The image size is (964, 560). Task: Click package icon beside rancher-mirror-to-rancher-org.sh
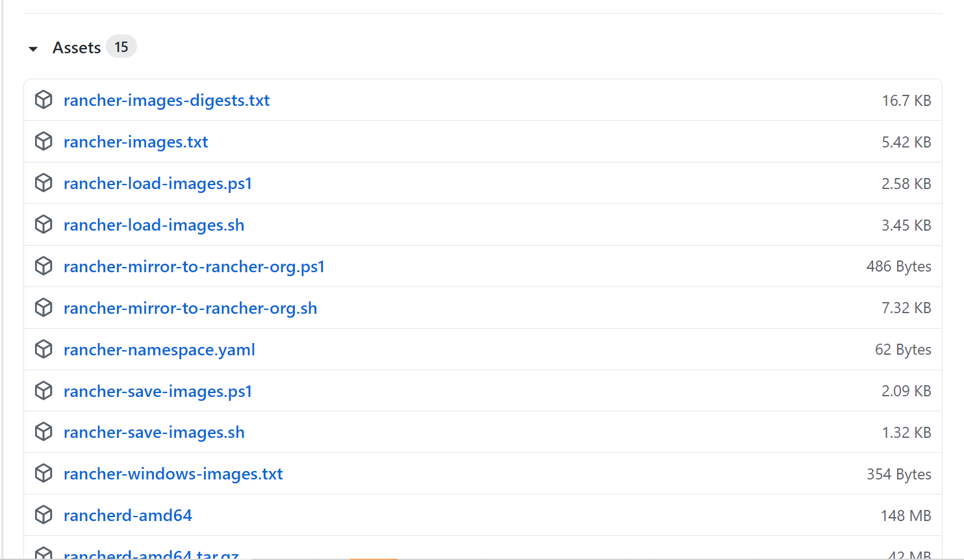pyautogui.click(x=44, y=308)
